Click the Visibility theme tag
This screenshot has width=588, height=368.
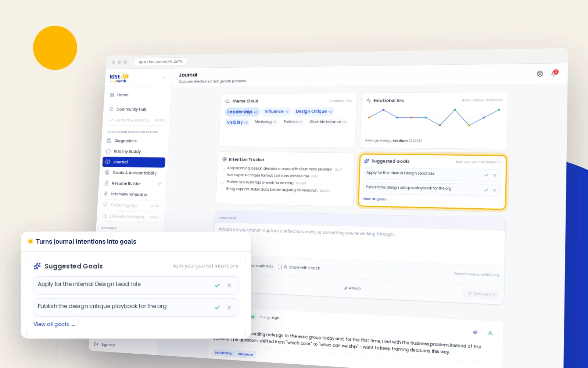pyautogui.click(x=237, y=122)
